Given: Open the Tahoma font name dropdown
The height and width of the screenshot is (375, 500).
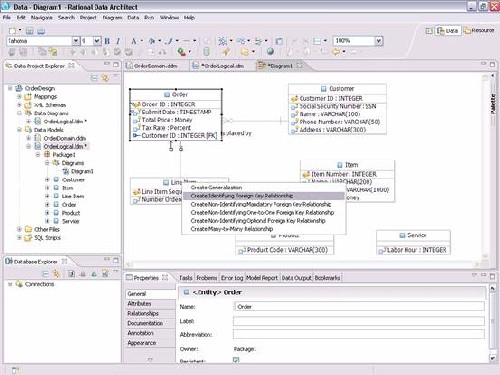Looking at the screenshot, I should [76, 41].
